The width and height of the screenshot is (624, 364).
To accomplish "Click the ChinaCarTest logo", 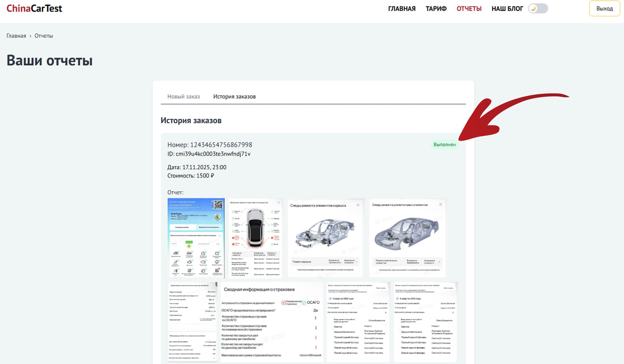I will [x=34, y=9].
